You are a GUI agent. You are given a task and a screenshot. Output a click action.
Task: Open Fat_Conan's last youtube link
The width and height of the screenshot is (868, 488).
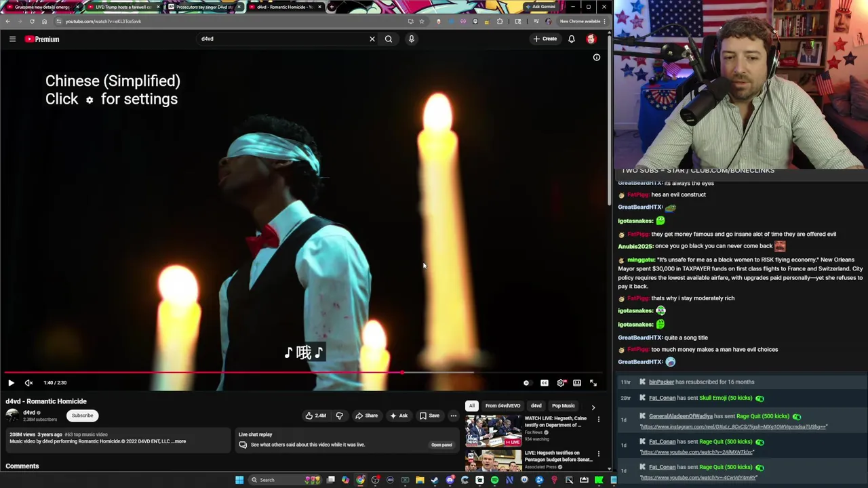tap(698, 478)
